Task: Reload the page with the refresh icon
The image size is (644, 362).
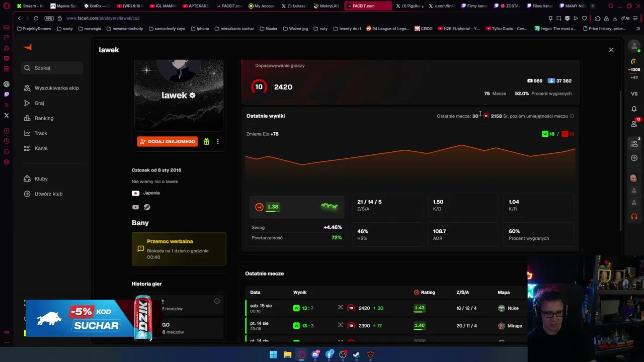Action: click(x=36, y=18)
